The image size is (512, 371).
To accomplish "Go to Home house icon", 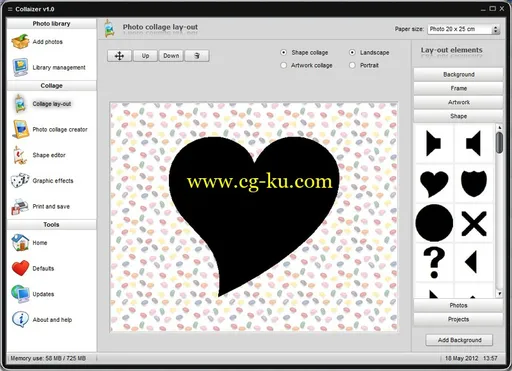I will click(x=20, y=242).
